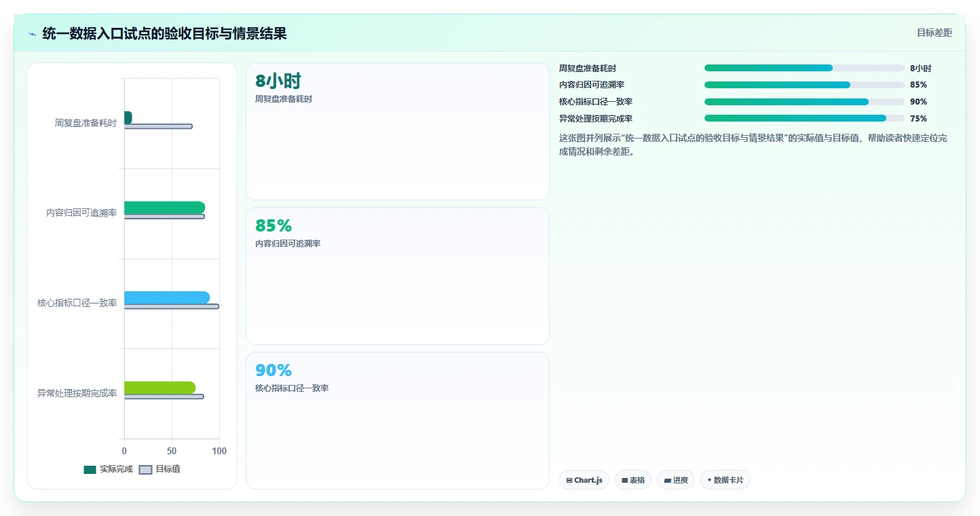Click the green 内容归因可追溯率 actual bar in chart

click(164, 208)
